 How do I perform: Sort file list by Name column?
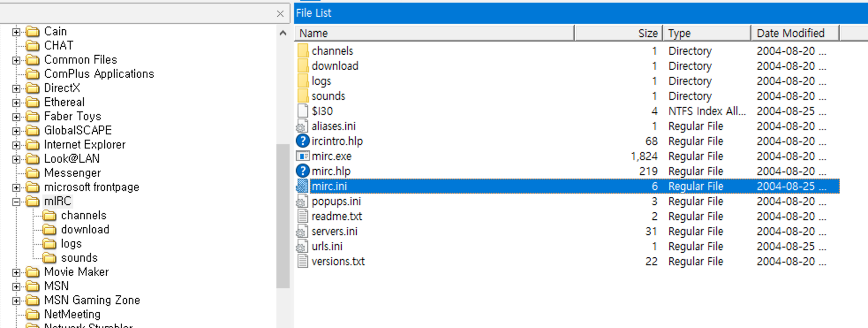(434, 33)
